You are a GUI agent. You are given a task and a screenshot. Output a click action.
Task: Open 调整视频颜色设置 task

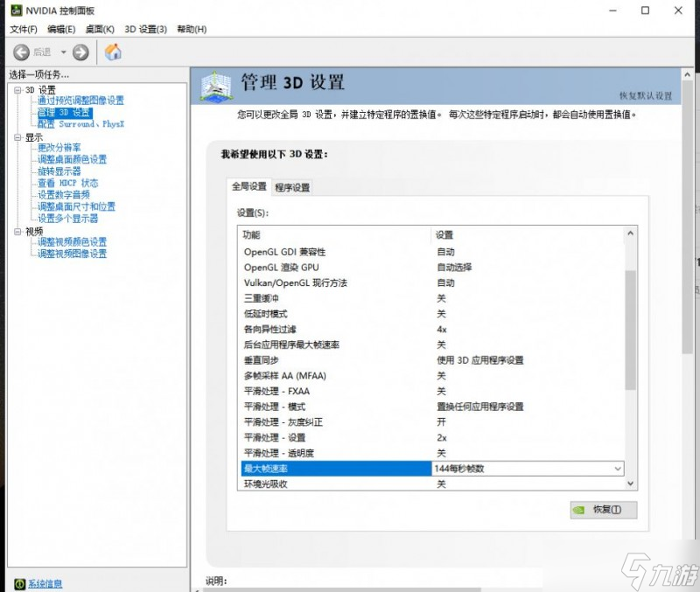(x=73, y=242)
